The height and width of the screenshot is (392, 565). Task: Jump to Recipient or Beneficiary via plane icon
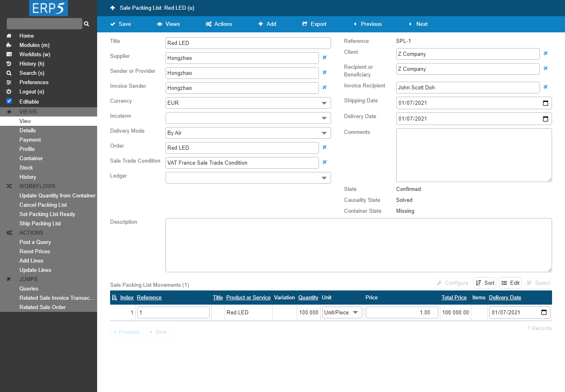546,68
